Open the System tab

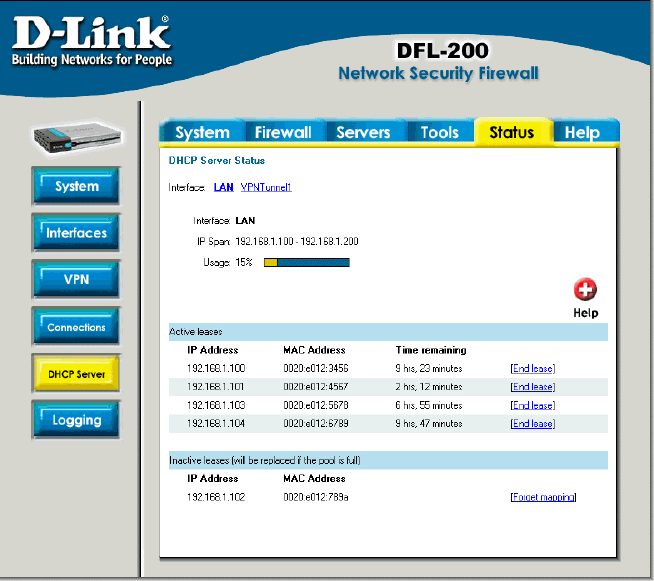[202, 132]
